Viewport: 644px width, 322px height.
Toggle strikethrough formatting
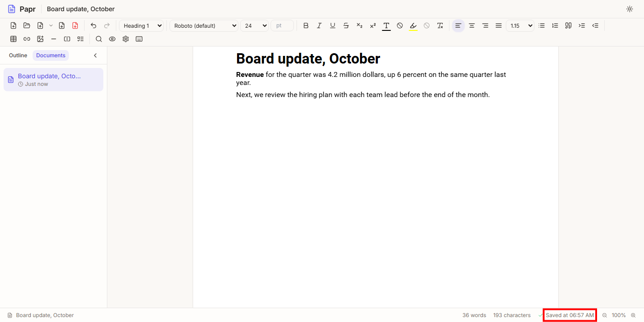[x=346, y=25]
